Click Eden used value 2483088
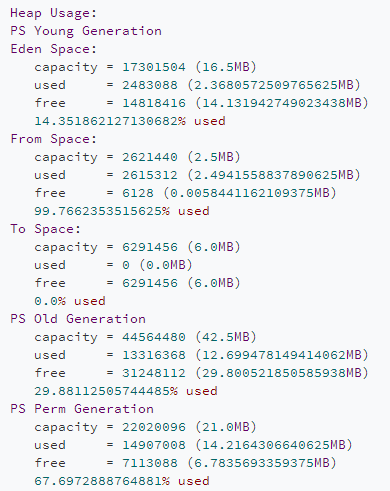This screenshot has width=390, height=491. [150, 85]
